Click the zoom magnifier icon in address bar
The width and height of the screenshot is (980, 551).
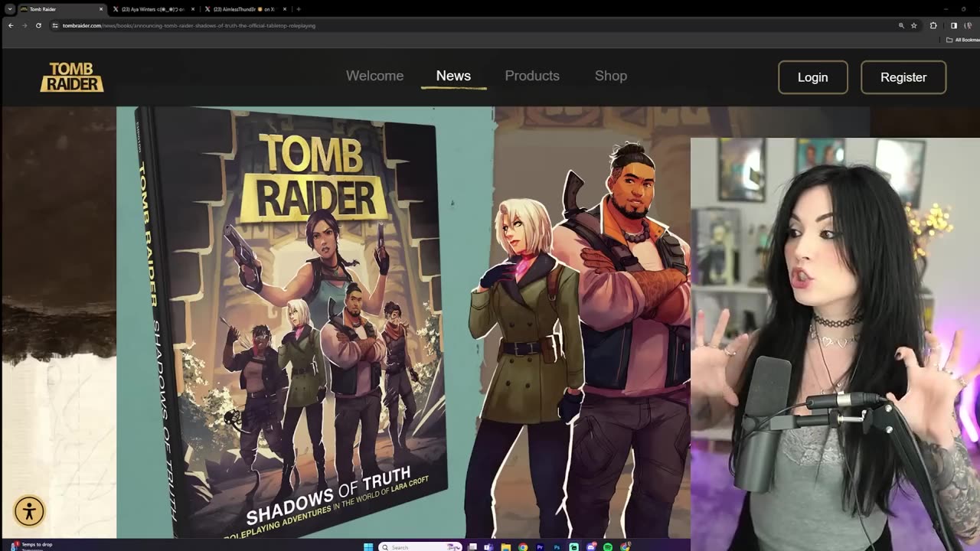coord(901,25)
